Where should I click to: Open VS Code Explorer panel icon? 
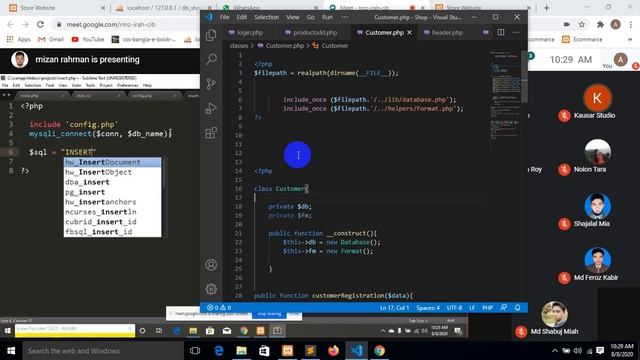coord(211,35)
